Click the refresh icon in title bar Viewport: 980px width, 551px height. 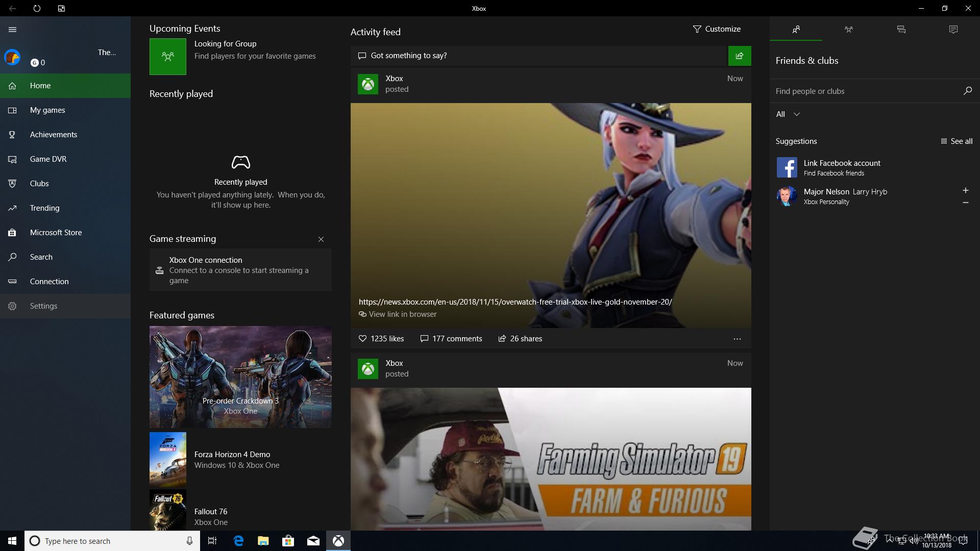coord(37,8)
